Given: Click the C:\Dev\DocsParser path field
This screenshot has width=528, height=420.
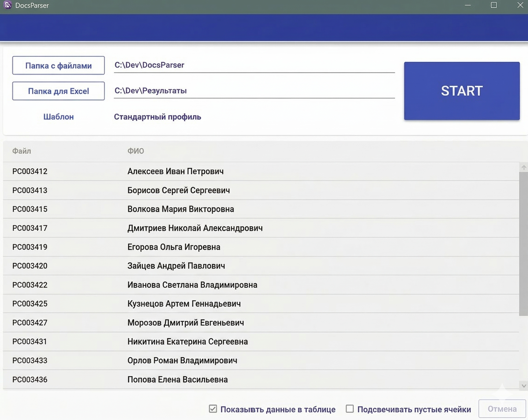Looking at the screenshot, I should (254, 65).
